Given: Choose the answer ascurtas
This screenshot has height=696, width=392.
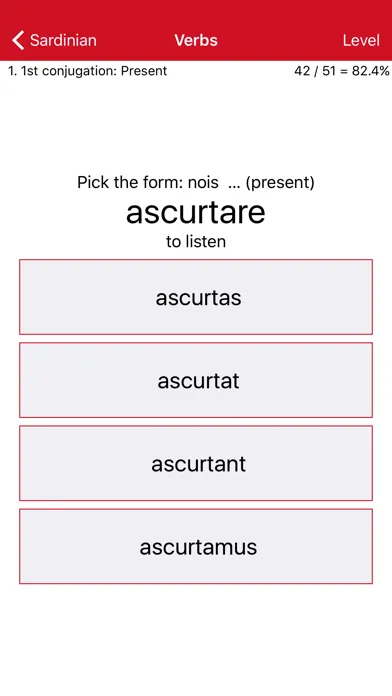Looking at the screenshot, I should tap(196, 297).
